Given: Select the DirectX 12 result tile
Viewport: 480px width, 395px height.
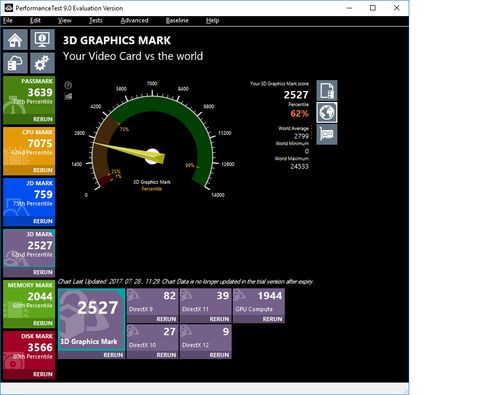Looking at the screenshot, I should coord(205,338).
